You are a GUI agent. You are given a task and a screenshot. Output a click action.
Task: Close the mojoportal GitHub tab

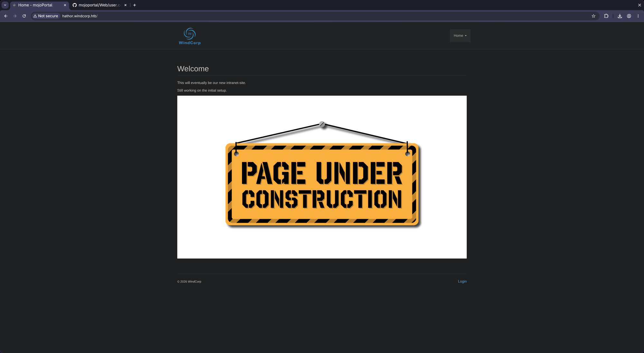(126, 5)
